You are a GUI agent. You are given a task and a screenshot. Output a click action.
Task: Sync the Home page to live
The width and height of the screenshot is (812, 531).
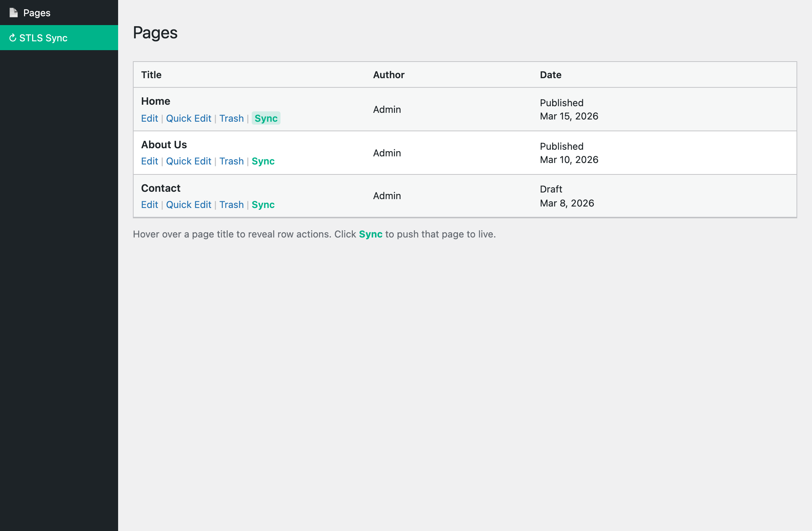click(x=266, y=118)
